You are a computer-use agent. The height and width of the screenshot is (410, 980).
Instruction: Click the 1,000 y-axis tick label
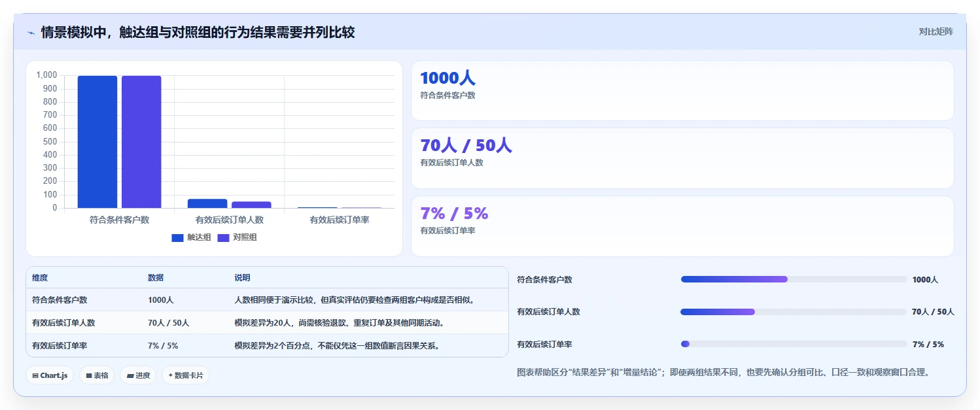pyautogui.click(x=46, y=75)
